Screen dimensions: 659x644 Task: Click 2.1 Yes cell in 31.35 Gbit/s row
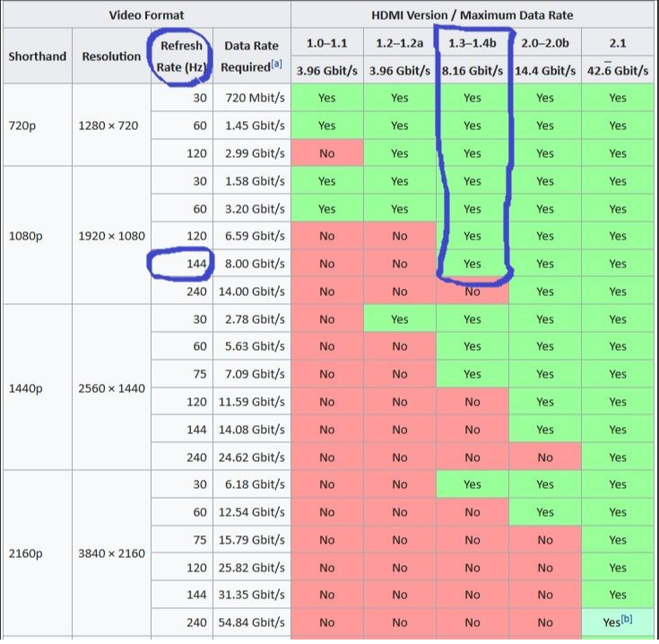(x=618, y=595)
